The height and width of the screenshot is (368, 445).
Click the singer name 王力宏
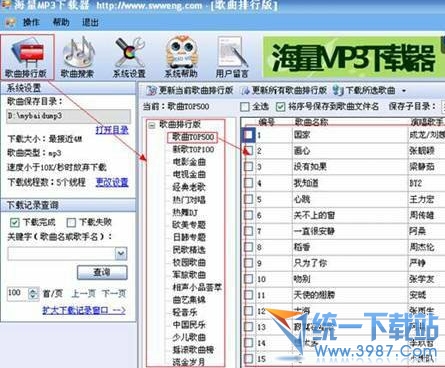click(x=422, y=199)
